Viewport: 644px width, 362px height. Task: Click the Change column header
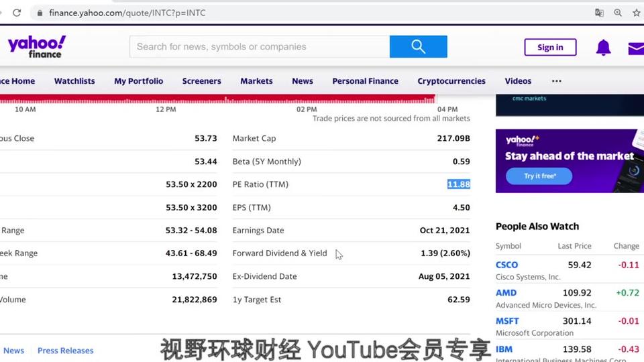coord(626,246)
